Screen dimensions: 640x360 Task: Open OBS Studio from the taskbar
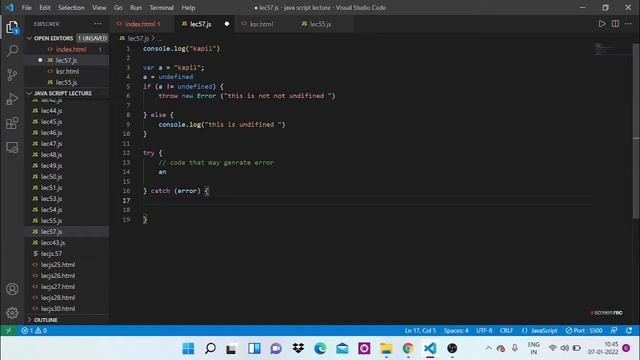click(452, 348)
